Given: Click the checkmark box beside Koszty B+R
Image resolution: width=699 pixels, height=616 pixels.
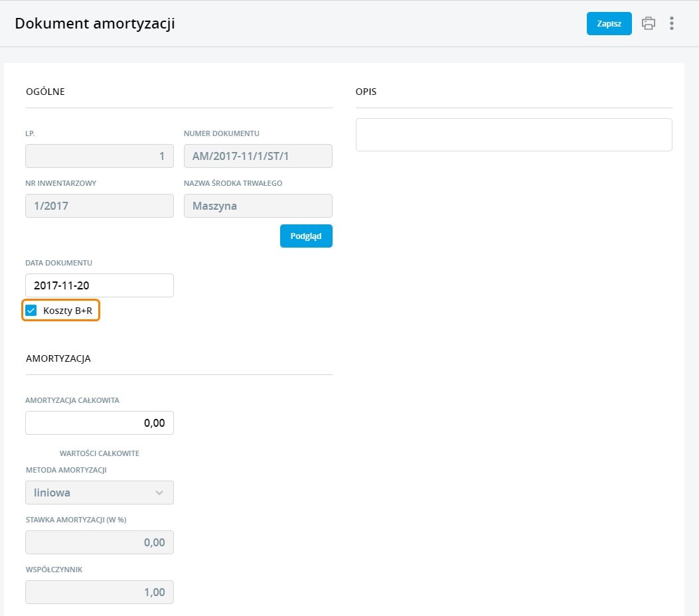Looking at the screenshot, I should tap(31, 310).
